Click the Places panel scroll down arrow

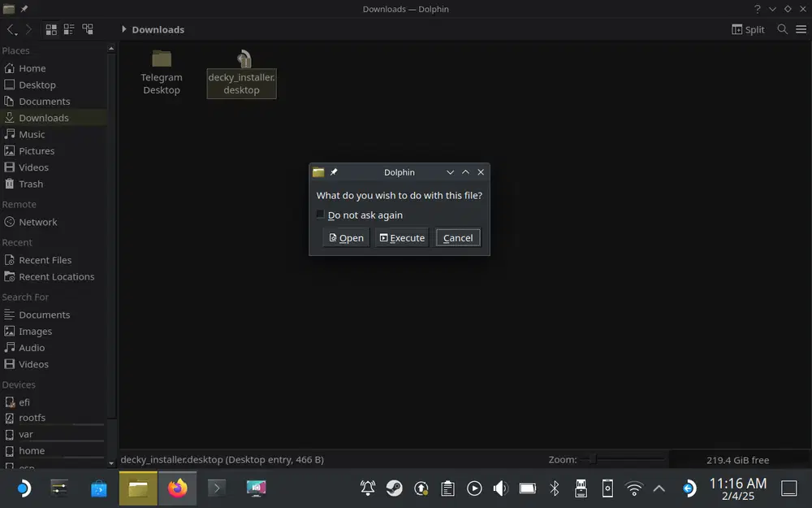click(111, 463)
